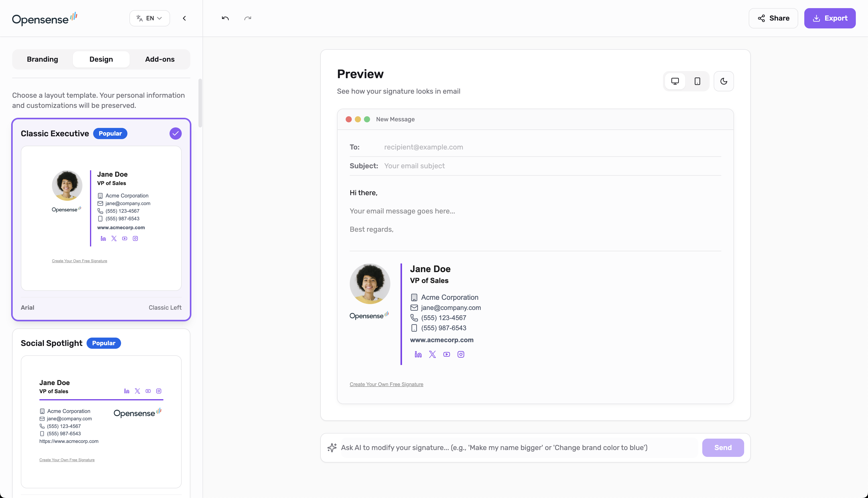
Task: Select the desktop preview icon
Action: [675, 81]
